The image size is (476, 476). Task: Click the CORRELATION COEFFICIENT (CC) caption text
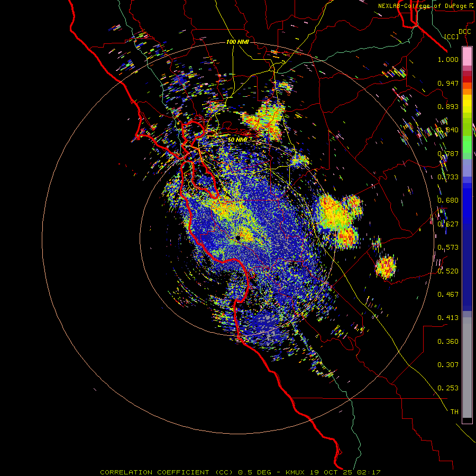167,472
